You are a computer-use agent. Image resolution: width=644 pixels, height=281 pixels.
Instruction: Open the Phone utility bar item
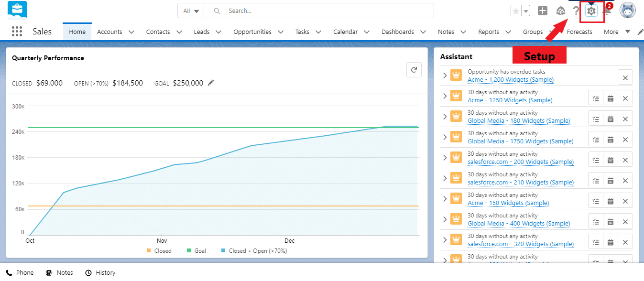point(20,273)
